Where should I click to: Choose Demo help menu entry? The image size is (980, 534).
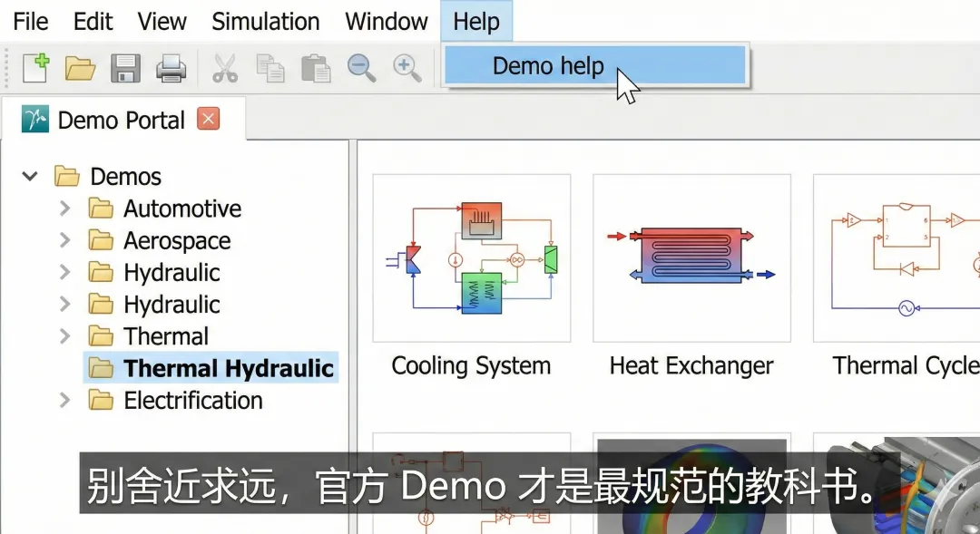tap(595, 65)
